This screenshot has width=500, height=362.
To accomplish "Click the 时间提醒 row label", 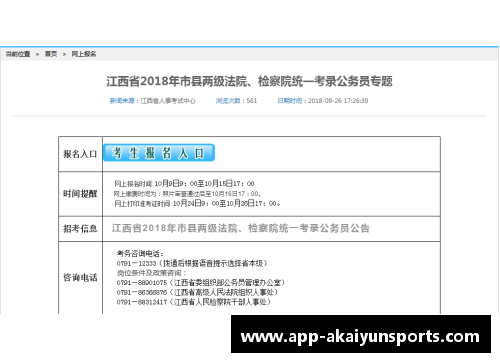I will pyautogui.click(x=80, y=194).
